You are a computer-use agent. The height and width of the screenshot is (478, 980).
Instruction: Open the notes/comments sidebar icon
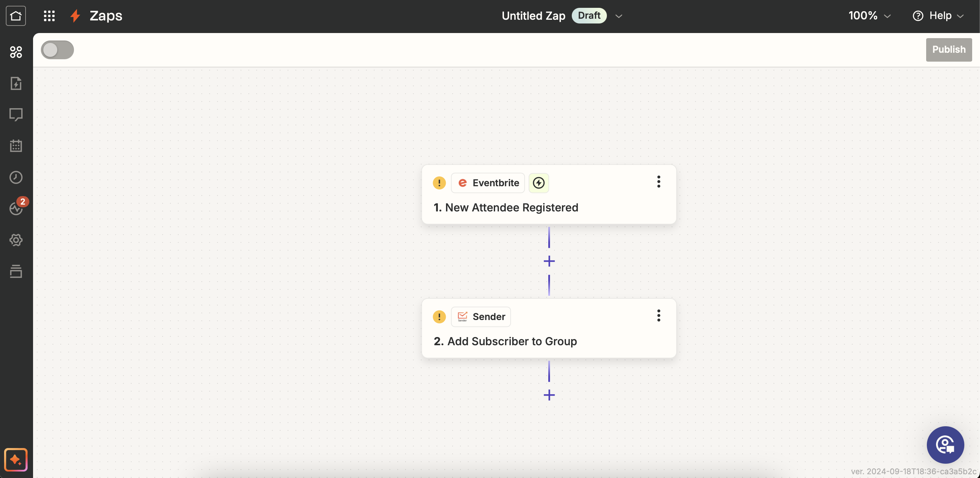tap(16, 114)
